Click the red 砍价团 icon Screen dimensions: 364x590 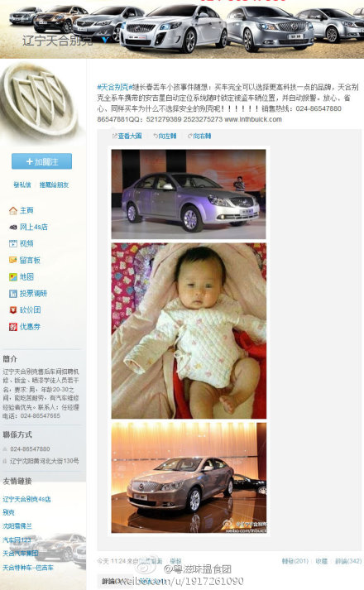click(x=13, y=310)
